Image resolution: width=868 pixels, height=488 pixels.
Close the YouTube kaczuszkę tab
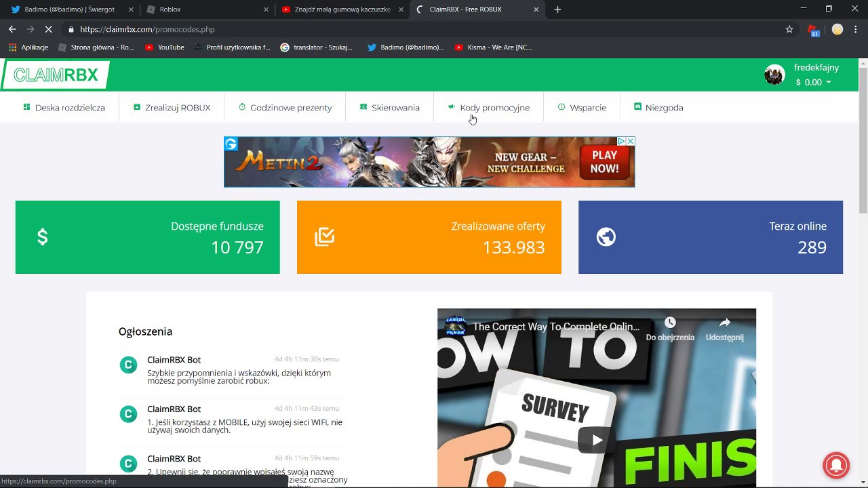pyautogui.click(x=401, y=9)
